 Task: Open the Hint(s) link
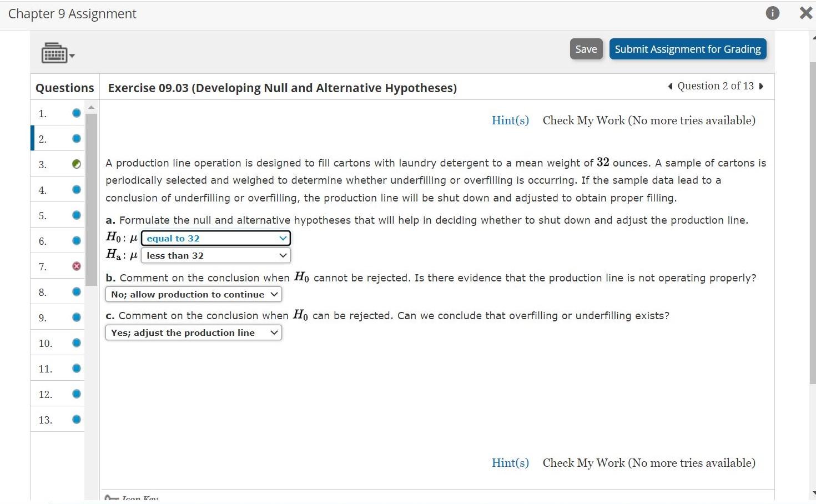click(510, 120)
